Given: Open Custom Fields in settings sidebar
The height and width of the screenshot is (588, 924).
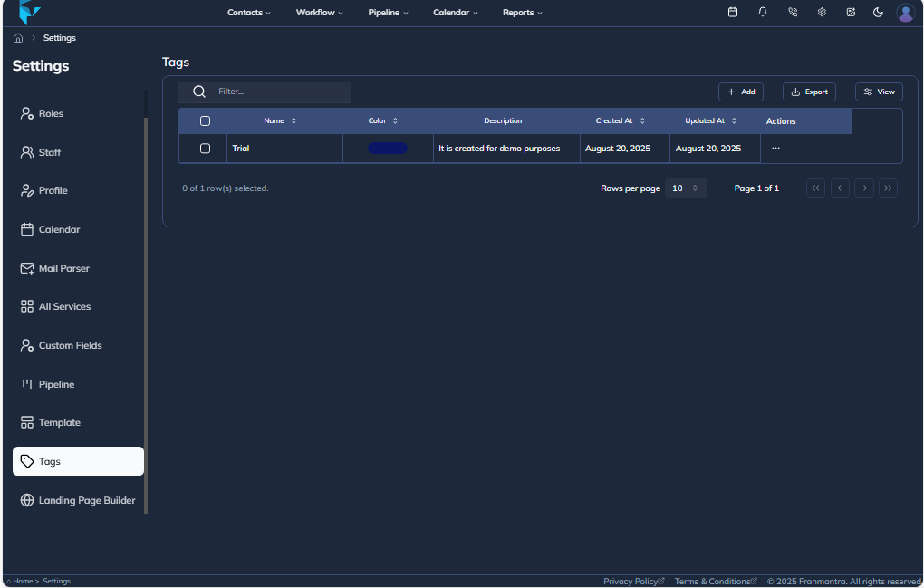Looking at the screenshot, I should click(70, 345).
